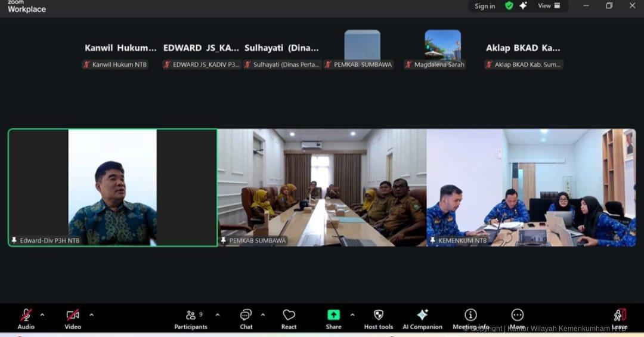Show Meeting info

pyautogui.click(x=470, y=319)
